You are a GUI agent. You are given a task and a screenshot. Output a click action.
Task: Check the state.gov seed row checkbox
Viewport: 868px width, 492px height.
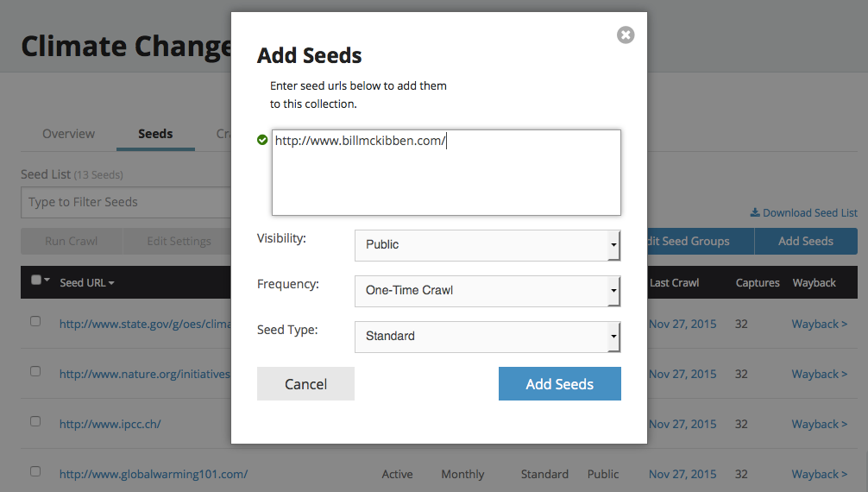click(x=35, y=321)
